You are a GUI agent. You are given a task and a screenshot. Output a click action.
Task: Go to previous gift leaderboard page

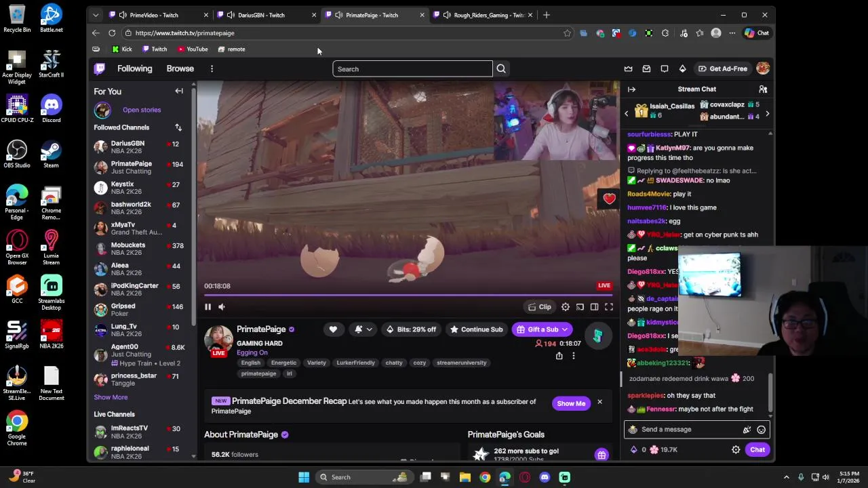click(x=627, y=114)
